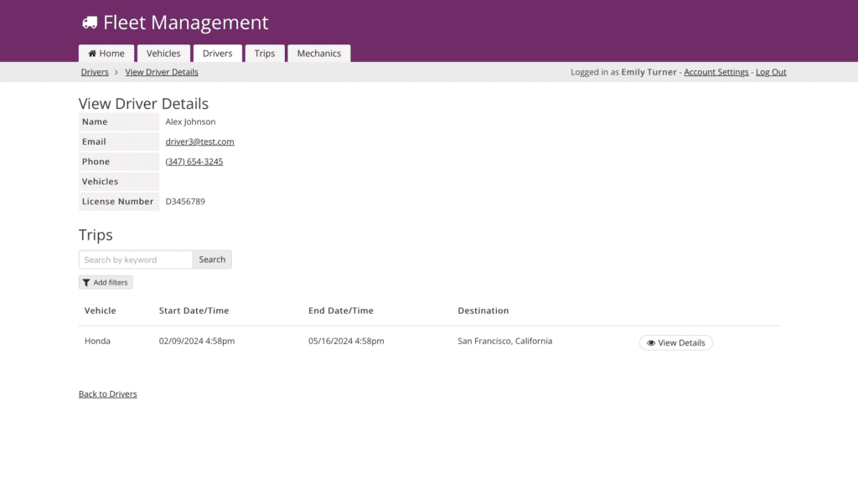This screenshot has height=504, width=858.
Task: Return via the Back to Drivers link
Action: [107, 393]
